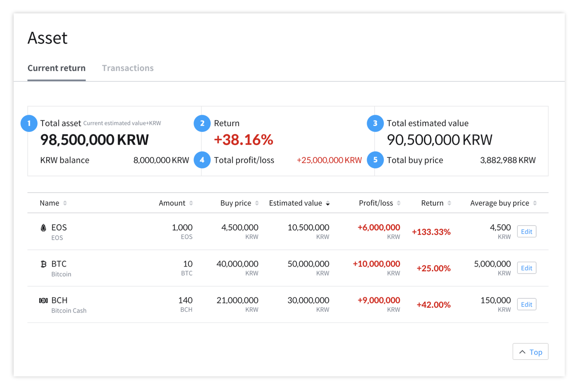Switch to the Transactions tab
Image resolution: width=579 pixels, height=392 pixels.
tap(128, 68)
